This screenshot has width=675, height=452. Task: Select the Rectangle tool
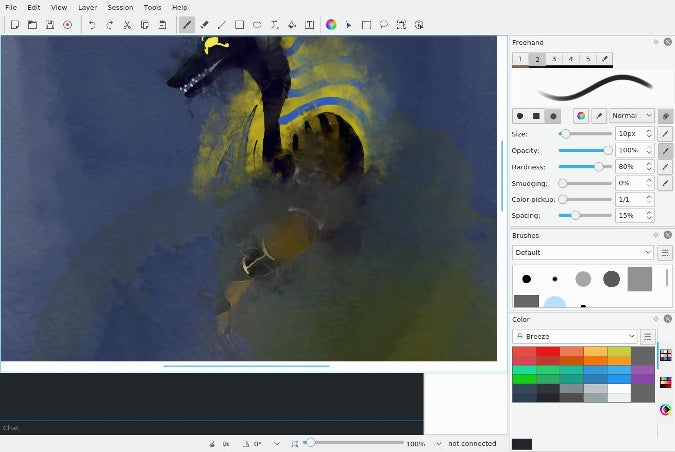pos(239,25)
